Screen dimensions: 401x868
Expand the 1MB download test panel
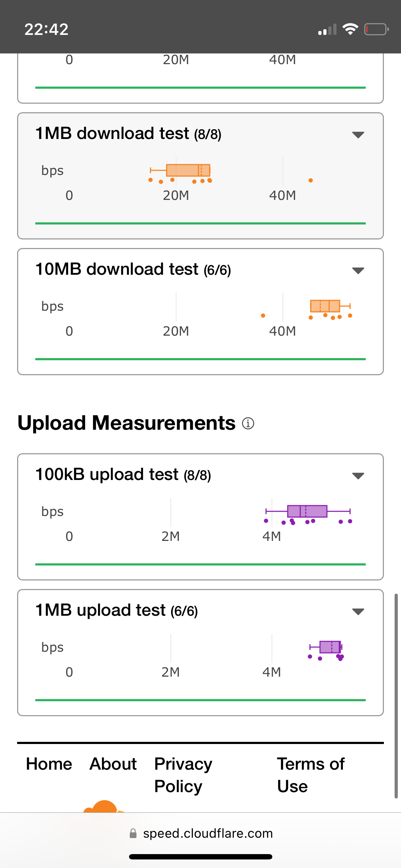click(358, 135)
